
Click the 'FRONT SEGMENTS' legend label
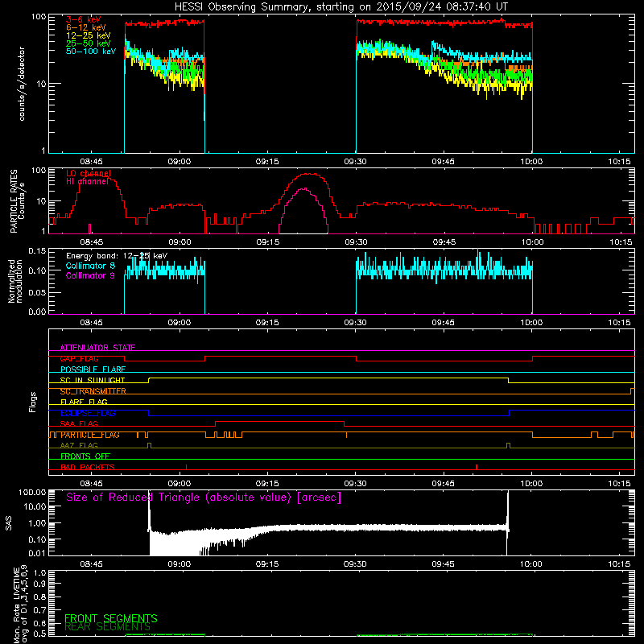pyautogui.click(x=111, y=618)
